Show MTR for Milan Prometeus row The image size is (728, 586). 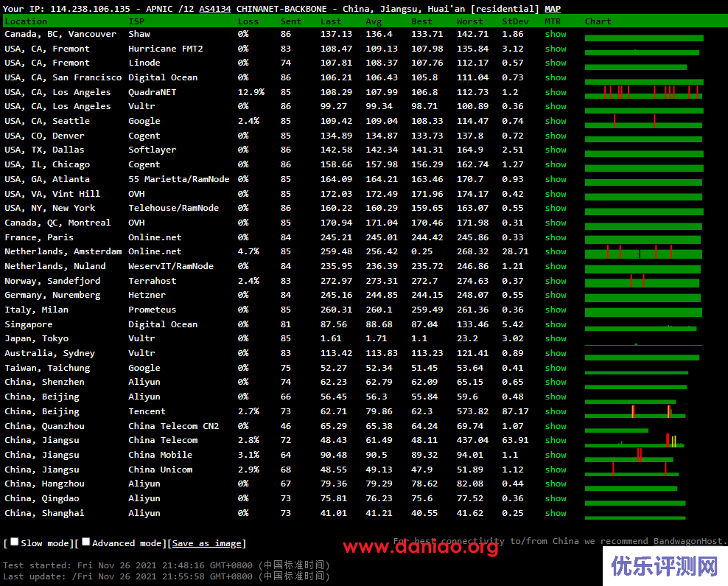(x=556, y=310)
